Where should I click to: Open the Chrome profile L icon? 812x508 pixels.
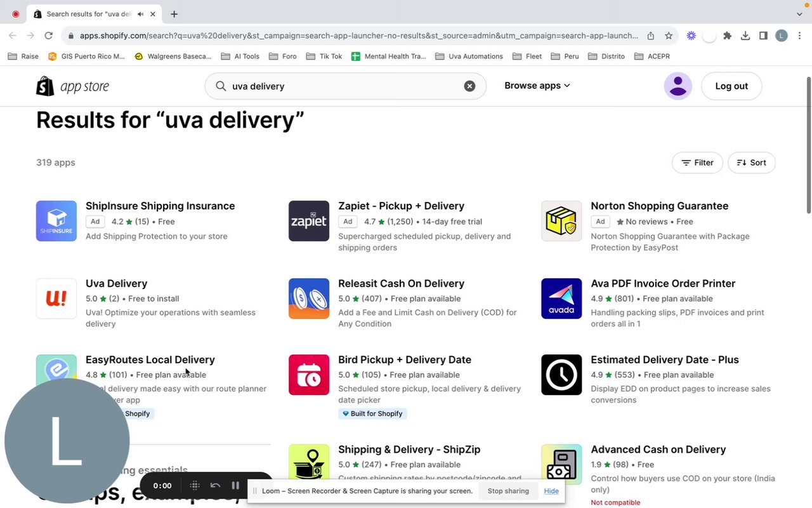point(782,36)
